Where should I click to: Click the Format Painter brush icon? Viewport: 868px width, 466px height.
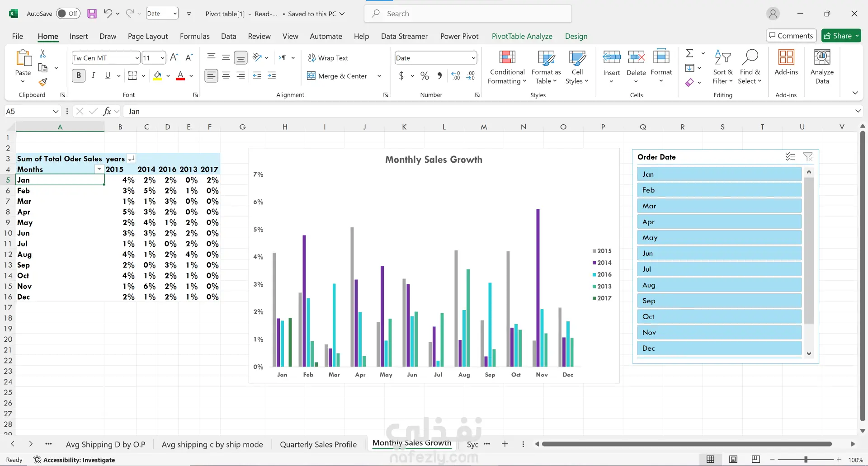(x=43, y=82)
